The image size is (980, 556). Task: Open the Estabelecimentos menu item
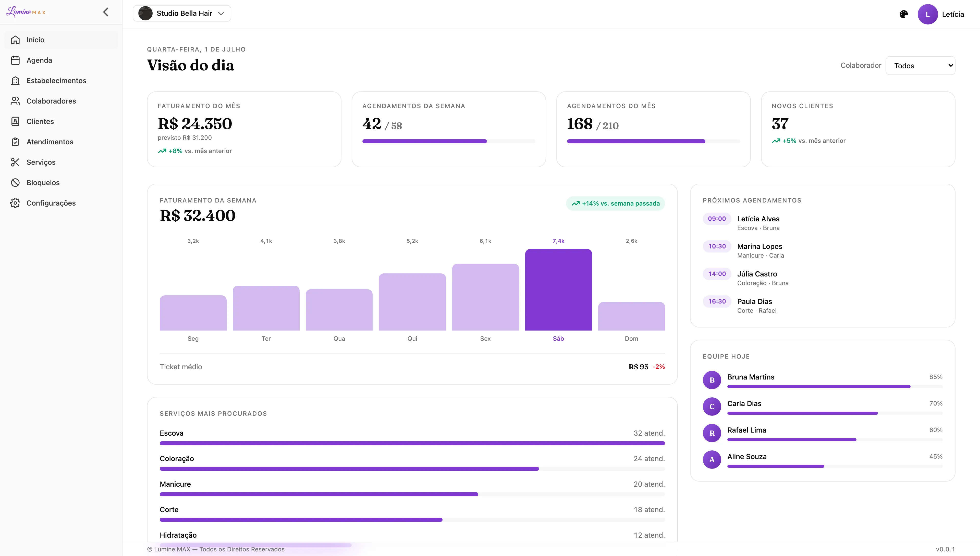(x=61, y=81)
